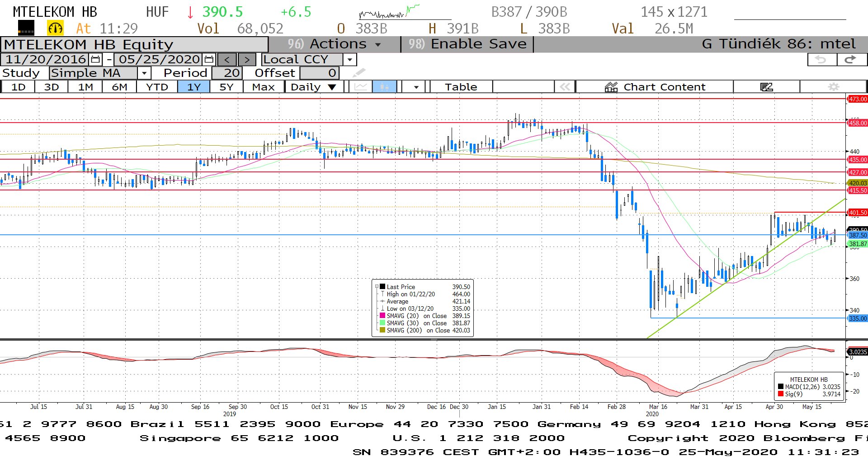This screenshot has height=470, width=868.
Task: Select the 1M time range tab
Action: pos(85,87)
